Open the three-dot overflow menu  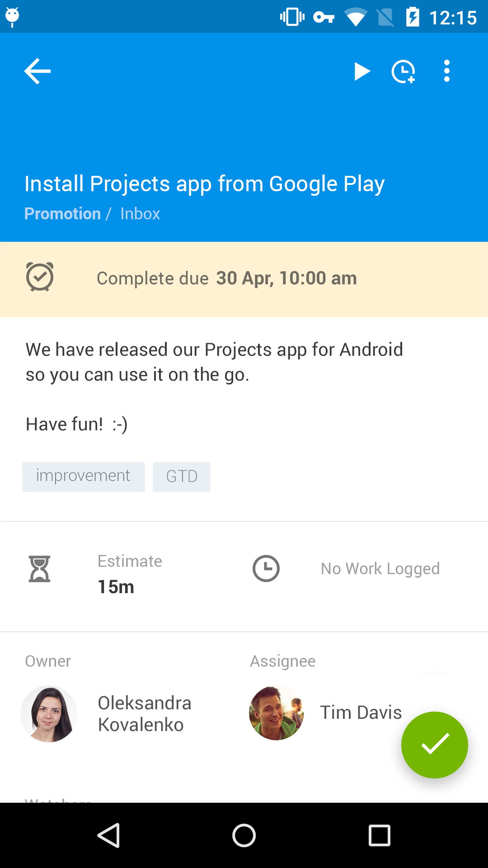[446, 71]
